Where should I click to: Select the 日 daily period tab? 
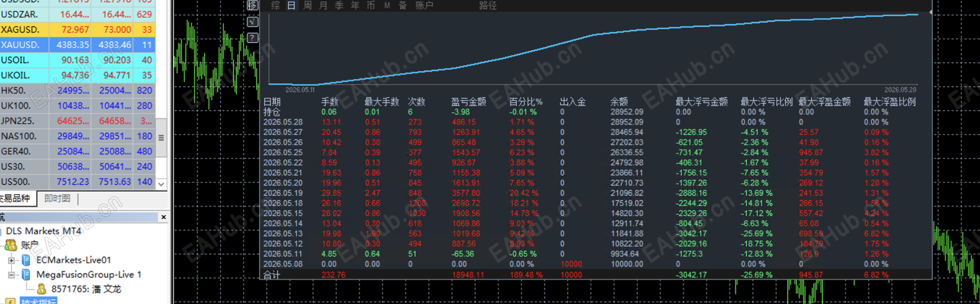click(x=292, y=6)
